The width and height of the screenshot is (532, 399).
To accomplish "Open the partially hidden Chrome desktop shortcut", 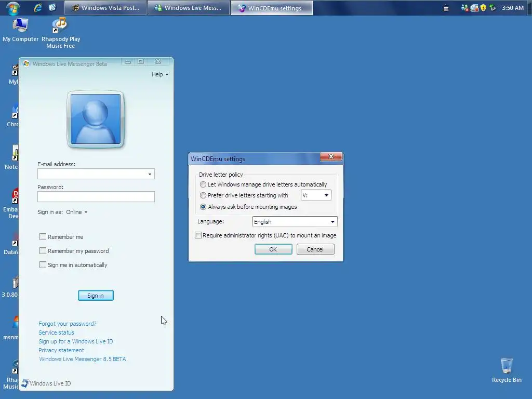I will pyautogui.click(x=13, y=115).
